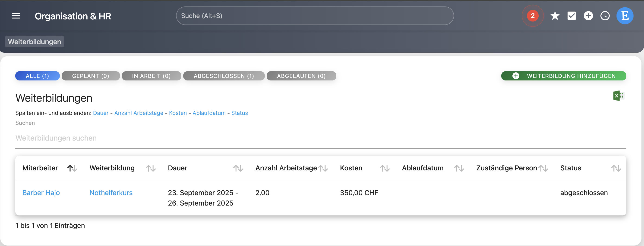Open the tasks checkmark icon

click(x=571, y=16)
